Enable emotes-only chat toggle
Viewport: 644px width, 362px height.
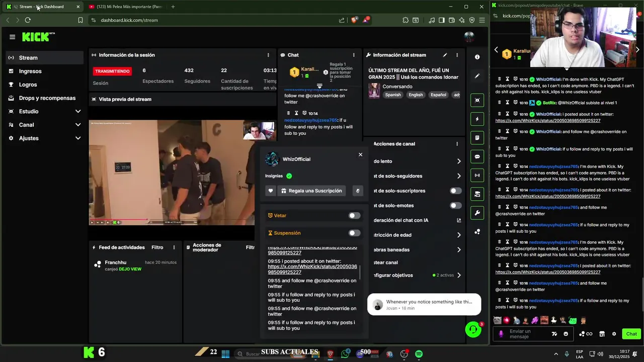[x=455, y=205]
